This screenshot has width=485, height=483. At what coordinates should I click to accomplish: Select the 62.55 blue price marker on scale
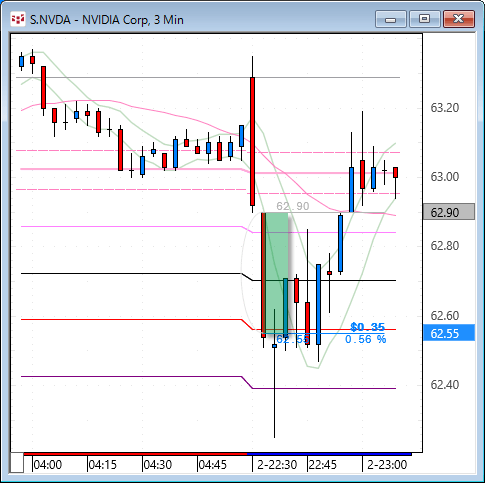pyautogui.click(x=449, y=333)
